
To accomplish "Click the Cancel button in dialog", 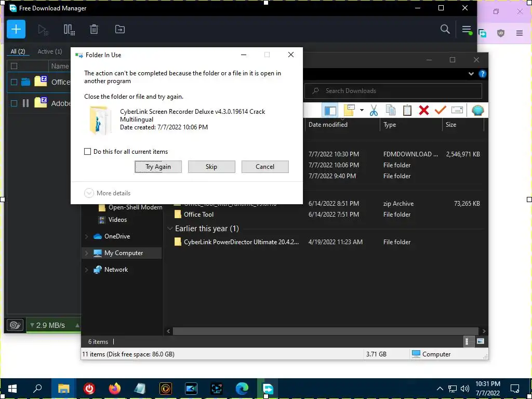I will (265, 167).
